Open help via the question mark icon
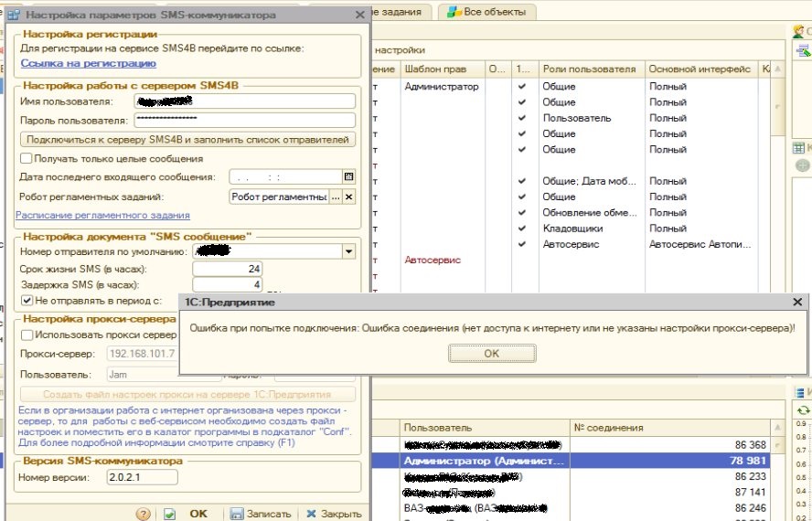Viewport: 812px width, 521px height. click(144, 514)
